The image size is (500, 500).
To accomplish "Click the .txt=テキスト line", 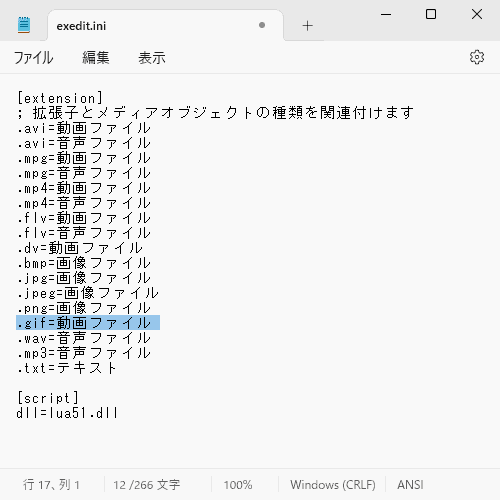I will click(x=67, y=368).
